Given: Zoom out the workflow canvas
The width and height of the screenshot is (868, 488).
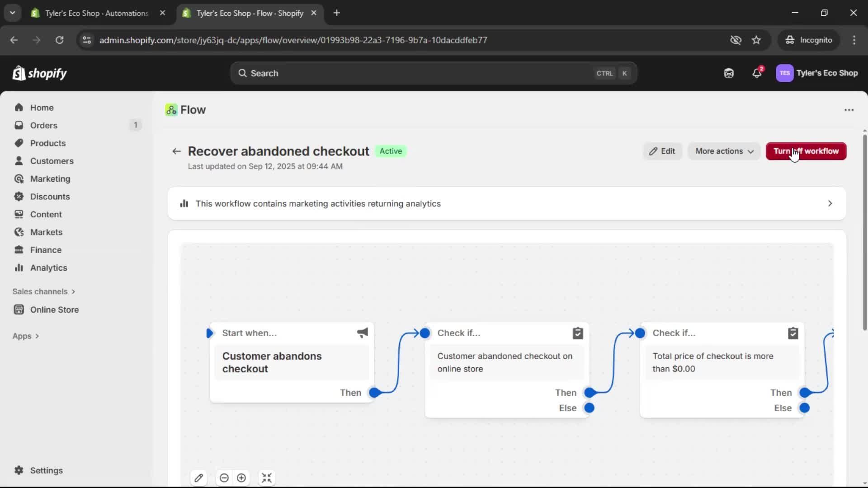Looking at the screenshot, I should pyautogui.click(x=224, y=478).
